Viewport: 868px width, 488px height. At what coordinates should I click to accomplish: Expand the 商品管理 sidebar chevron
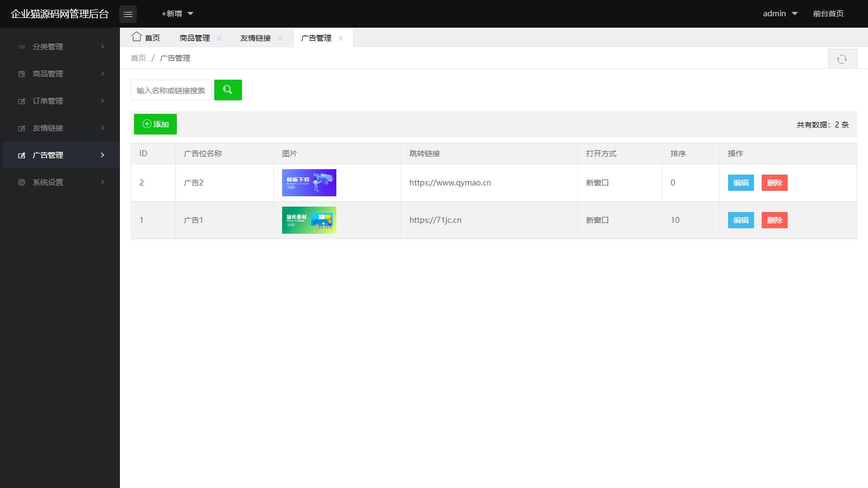[103, 74]
